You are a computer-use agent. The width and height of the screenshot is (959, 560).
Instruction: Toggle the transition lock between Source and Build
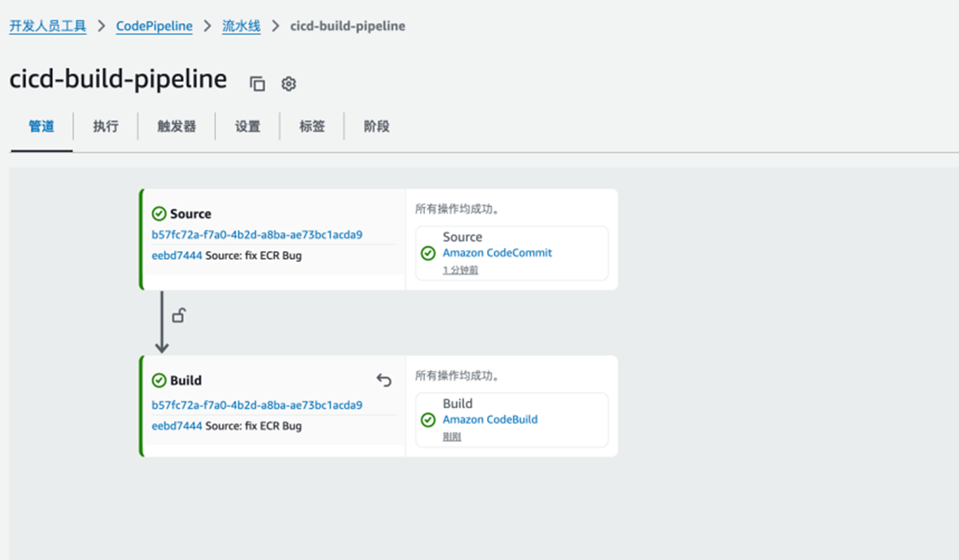(x=179, y=315)
